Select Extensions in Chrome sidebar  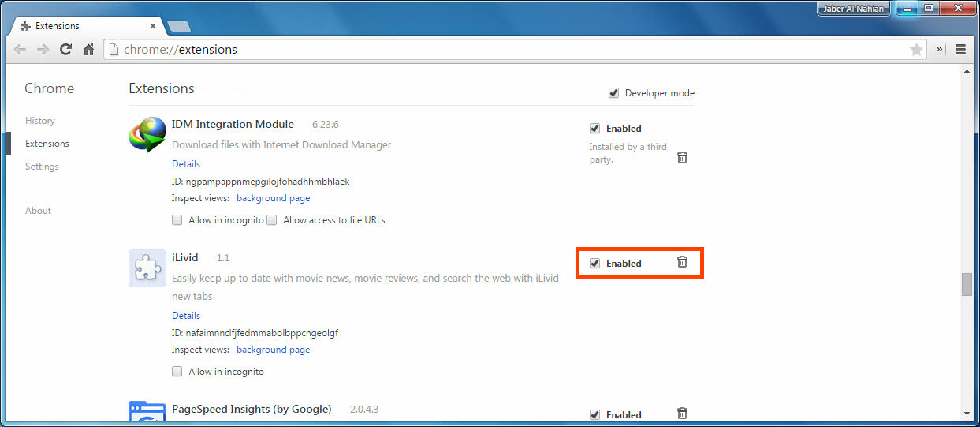(47, 144)
